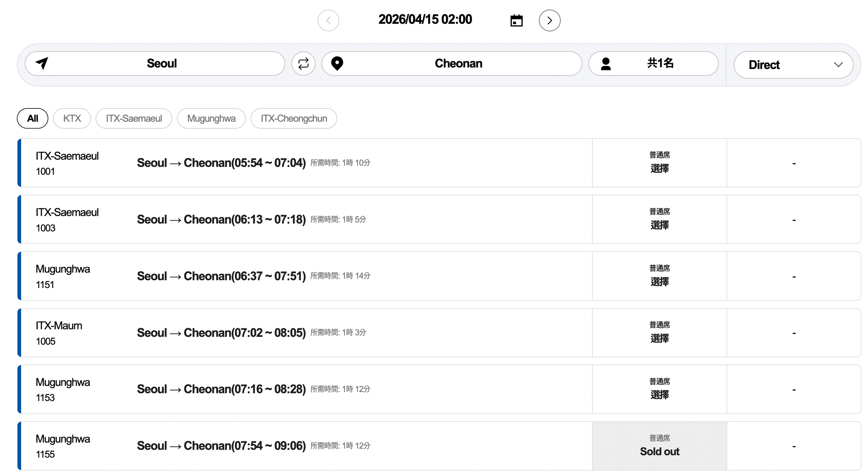Click the next date arrow button
The image size is (868, 476).
click(x=549, y=20)
